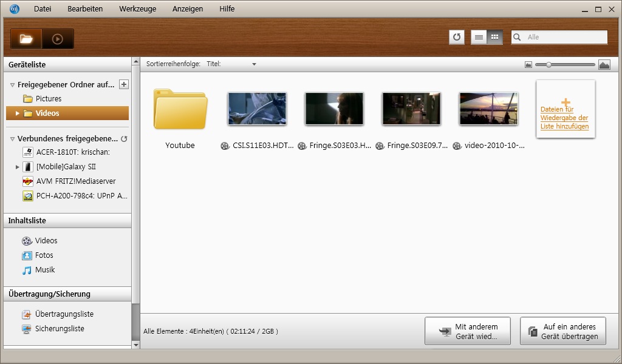
Task: Open the player mode play icon
Action: [58, 39]
